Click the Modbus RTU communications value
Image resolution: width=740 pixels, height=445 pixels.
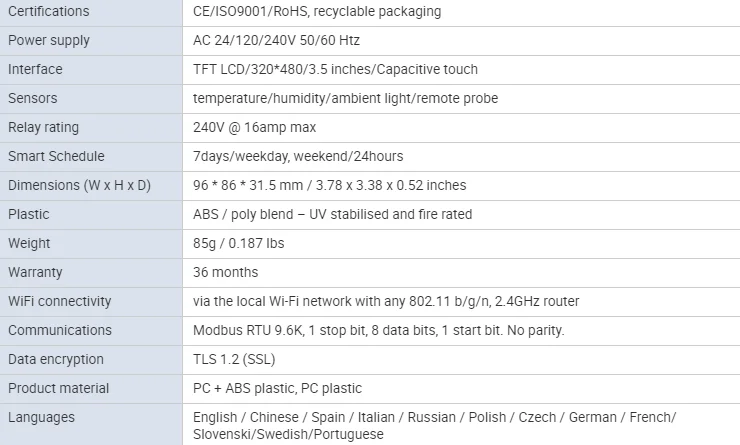click(x=378, y=331)
